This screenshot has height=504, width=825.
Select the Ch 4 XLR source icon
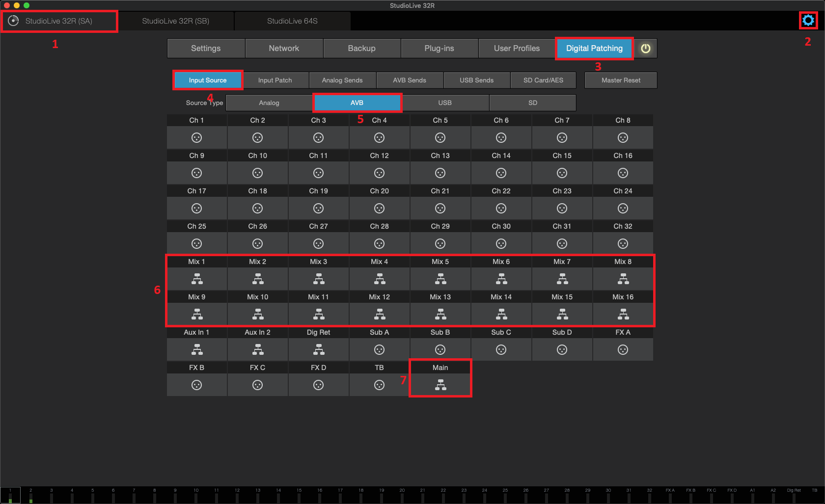(379, 138)
